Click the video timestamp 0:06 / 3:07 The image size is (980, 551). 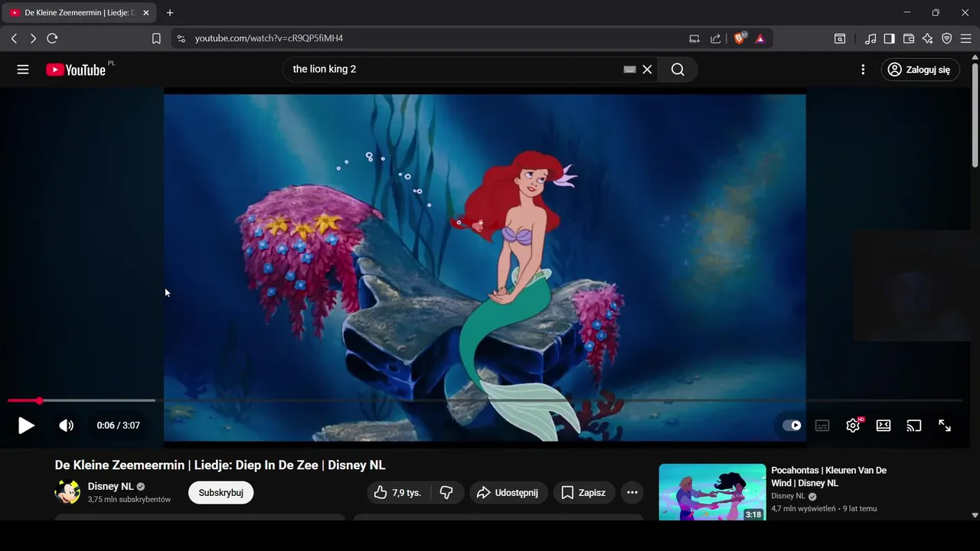pyautogui.click(x=118, y=425)
